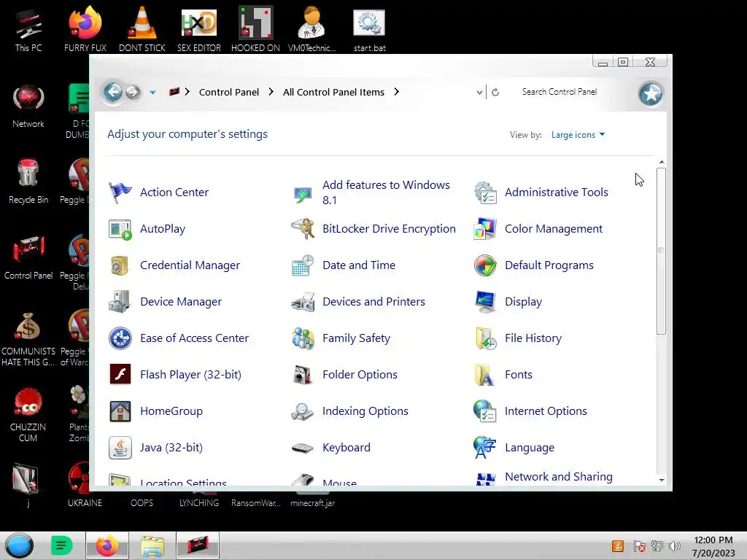Click the Network and Sharing link text
The height and width of the screenshot is (560, 747).
point(558,477)
